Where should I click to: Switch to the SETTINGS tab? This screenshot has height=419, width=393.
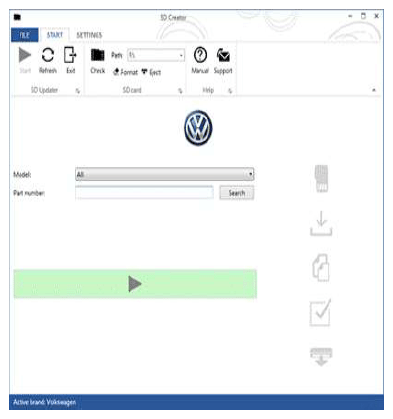[89, 35]
